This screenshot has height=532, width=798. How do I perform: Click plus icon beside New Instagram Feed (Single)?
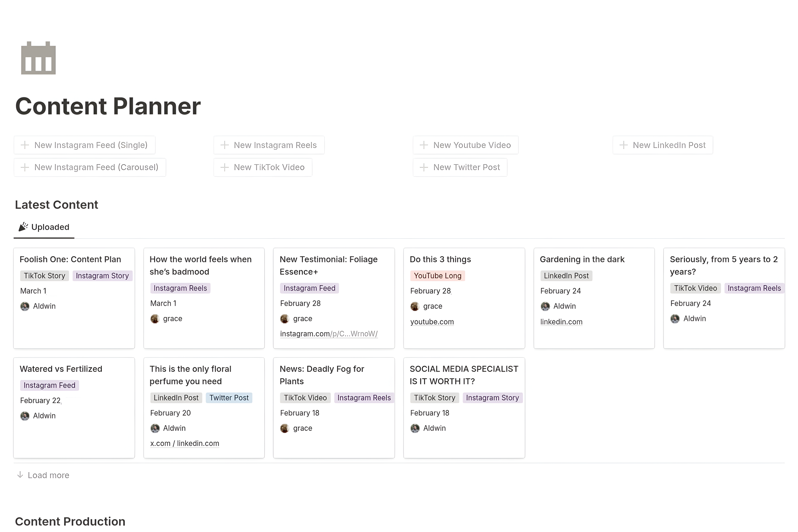coord(25,145)
